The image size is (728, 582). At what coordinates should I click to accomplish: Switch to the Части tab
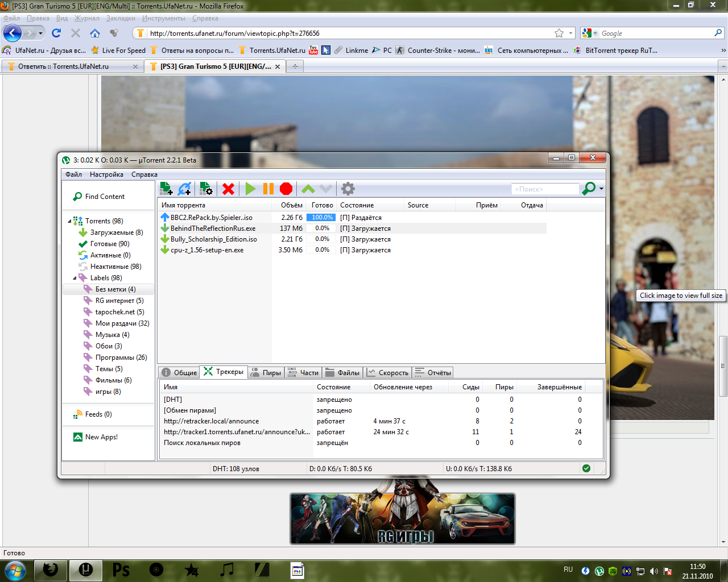tap(303, 372)
